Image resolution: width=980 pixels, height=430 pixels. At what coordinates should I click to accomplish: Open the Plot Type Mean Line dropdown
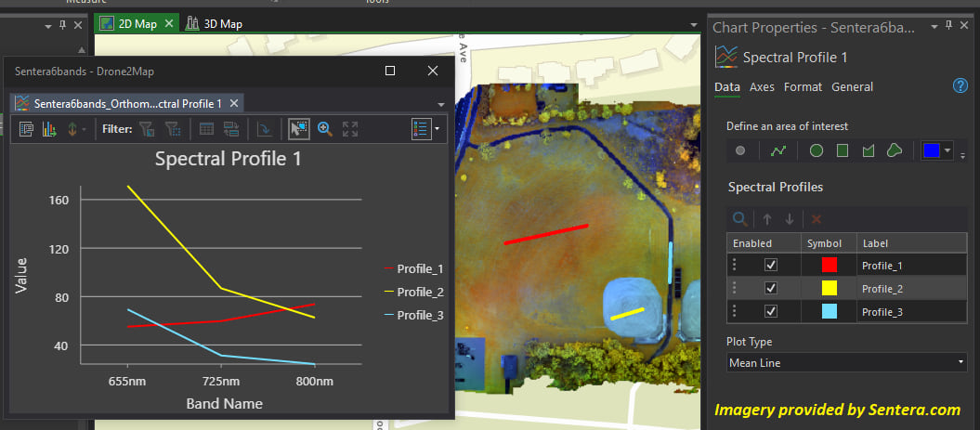(847, 362)
